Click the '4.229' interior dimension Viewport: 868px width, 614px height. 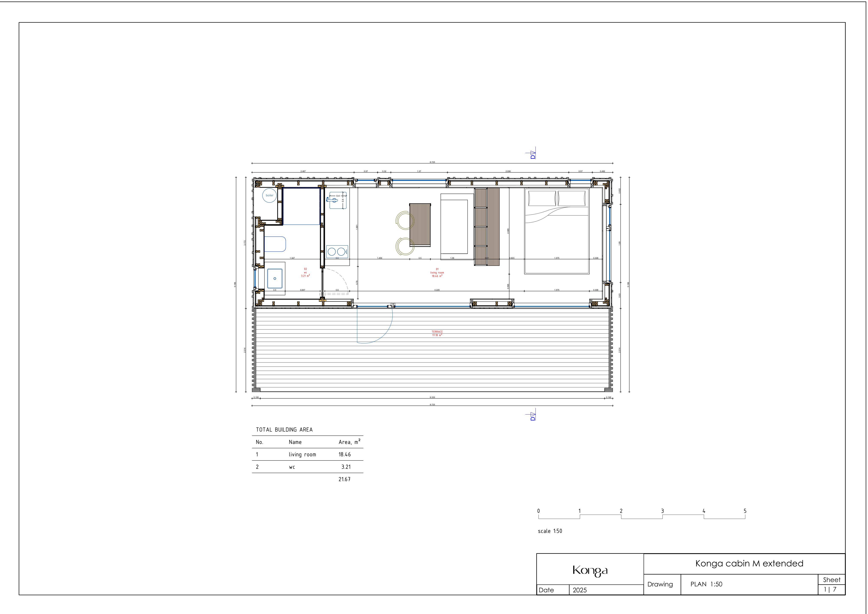click(437, 290)
